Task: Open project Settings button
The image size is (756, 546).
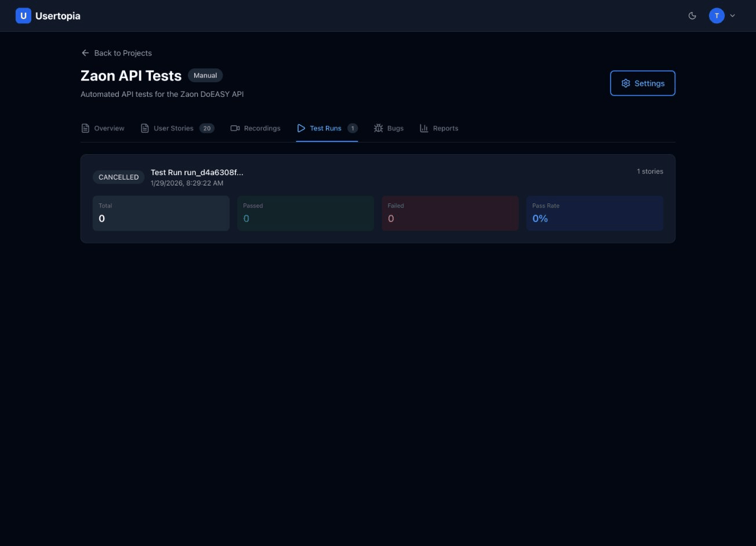Action: point(642,83)
